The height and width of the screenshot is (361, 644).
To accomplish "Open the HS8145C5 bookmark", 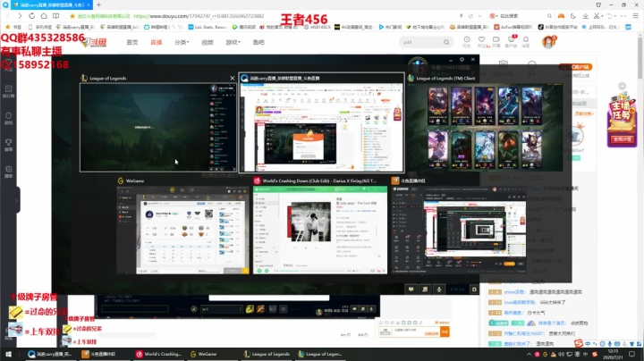I will click(318, 27).
